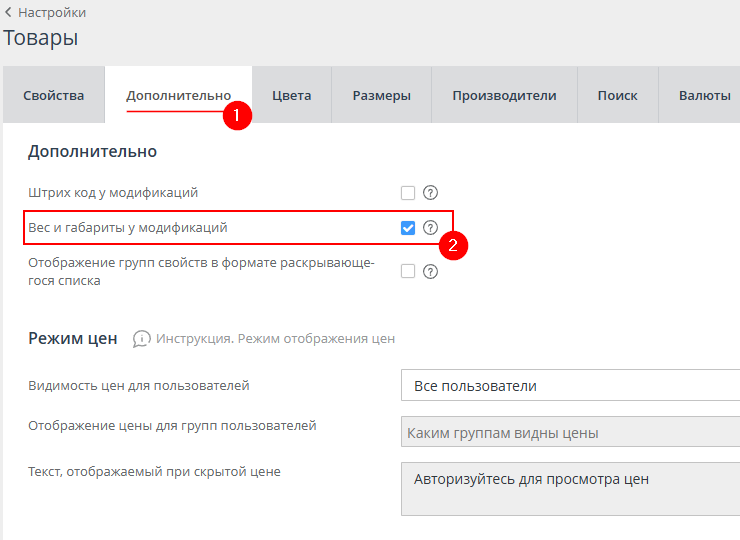Image resolution: width=740 pixels, height=540 pixels.
Task: Click the back chevron next to Настройки
Action: (9, 13)
